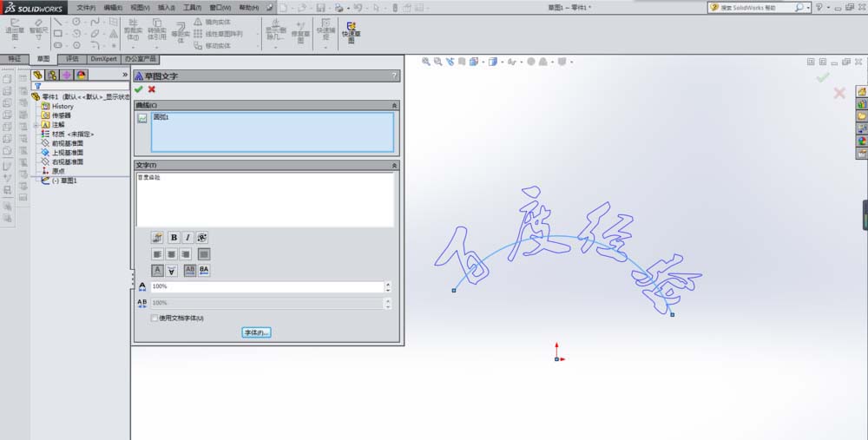Click the graphics area confirm checkmark
The width and height of the screenshot is (868, 440).
823,77
